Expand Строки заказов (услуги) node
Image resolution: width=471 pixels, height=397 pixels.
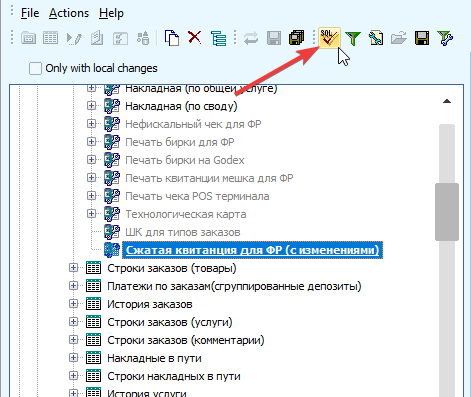pos(73,322)
